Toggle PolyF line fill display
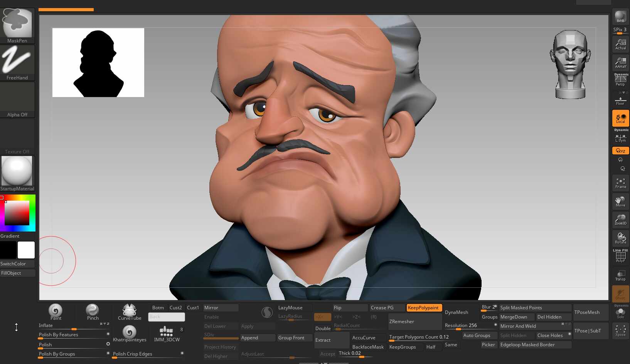The image size is (630, 364). click(620, 256)
